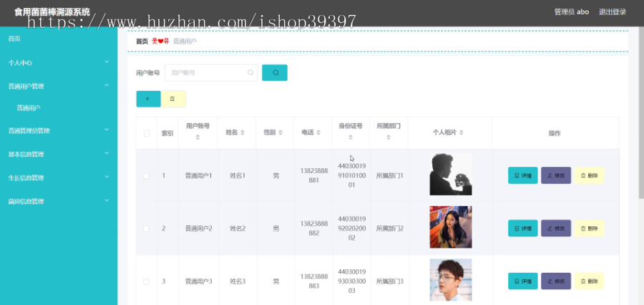Click phone number 13823888882
644x305 pixels.
[x=314, y=228]
